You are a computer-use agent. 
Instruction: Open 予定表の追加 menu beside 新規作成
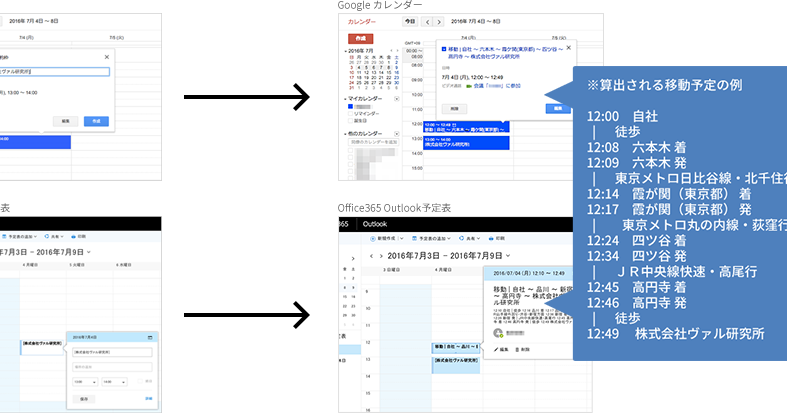point(431,238)
